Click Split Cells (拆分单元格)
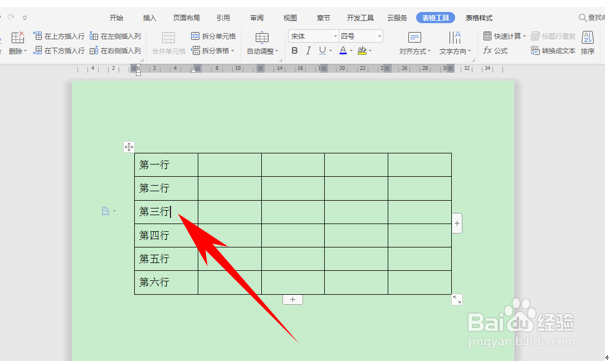Screen dimensions: 609x363 (x=213, y=36)
